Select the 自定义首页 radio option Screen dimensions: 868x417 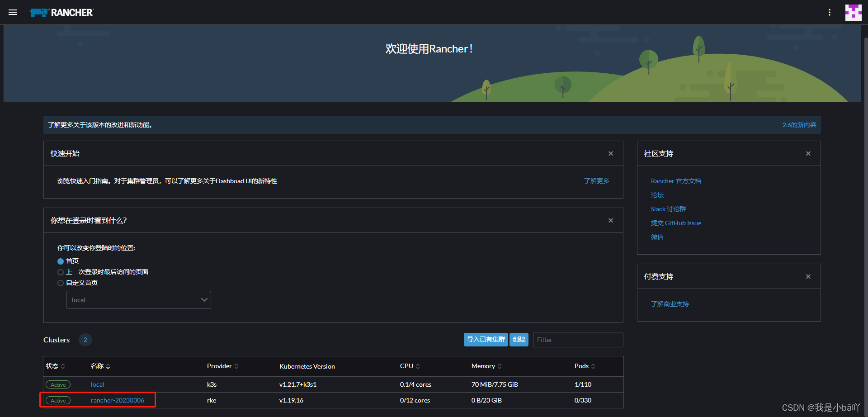[61, 283]
